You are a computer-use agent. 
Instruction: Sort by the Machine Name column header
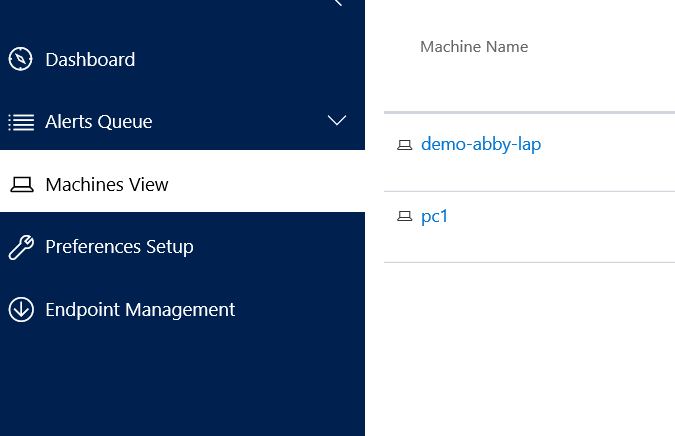[474, 47]
